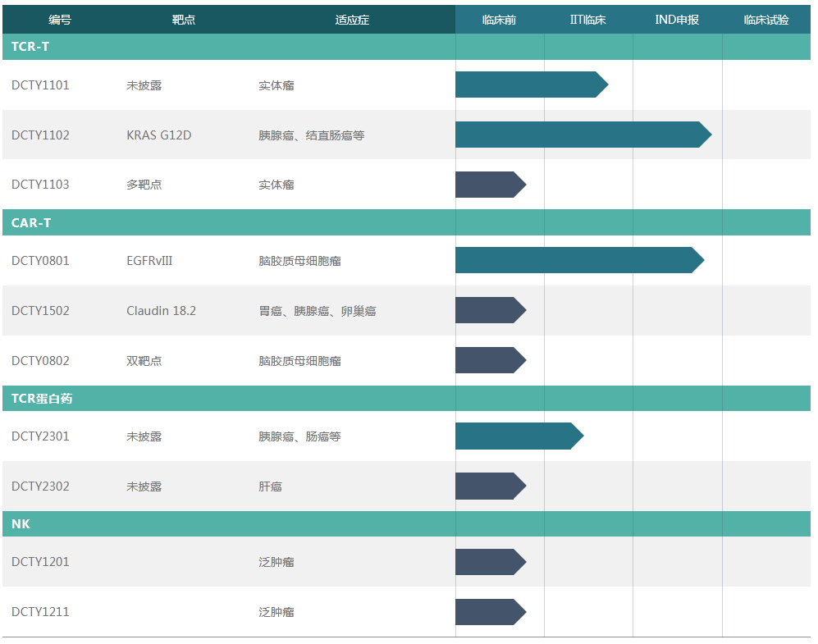The width and height of the screenshot is (818, 644).
Task: Click the DCTY2301 progress arrow bar
Action: 519,436
